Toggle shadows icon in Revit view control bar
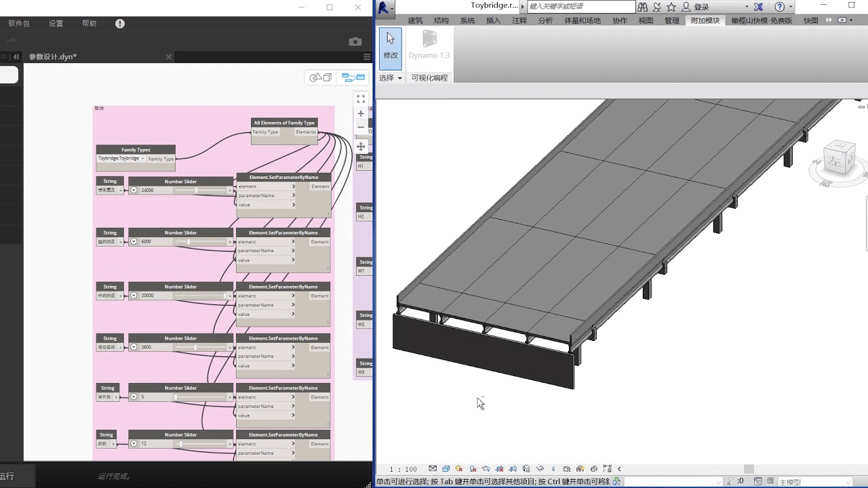Image resolution: width=868 pixels, height=488 pixels. tap(473, 468)
